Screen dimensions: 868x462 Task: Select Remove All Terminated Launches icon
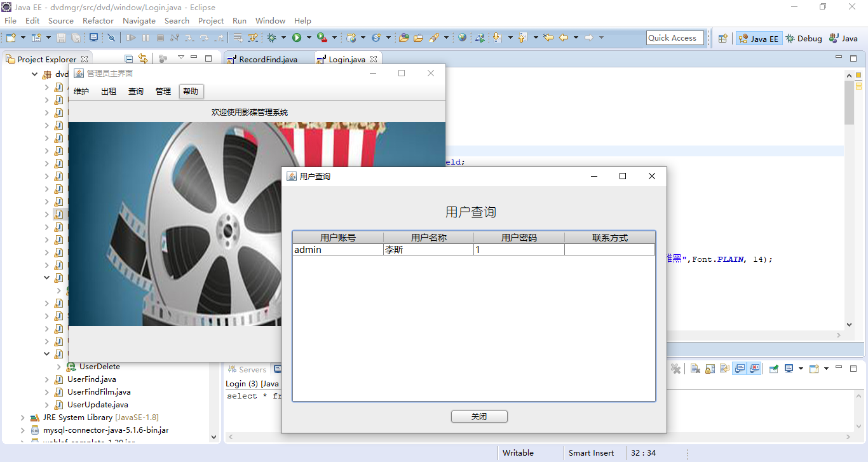pos(676,369)
